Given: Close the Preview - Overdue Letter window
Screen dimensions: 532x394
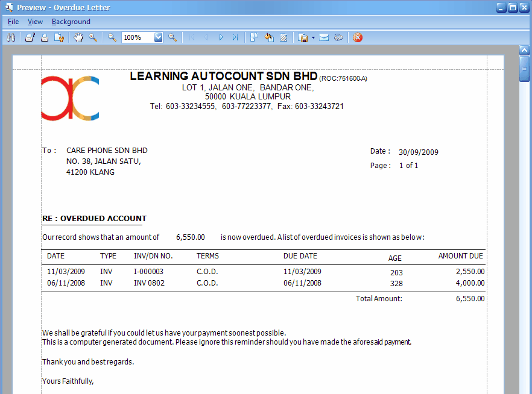Looking at the screenshot, I should 524,7.
